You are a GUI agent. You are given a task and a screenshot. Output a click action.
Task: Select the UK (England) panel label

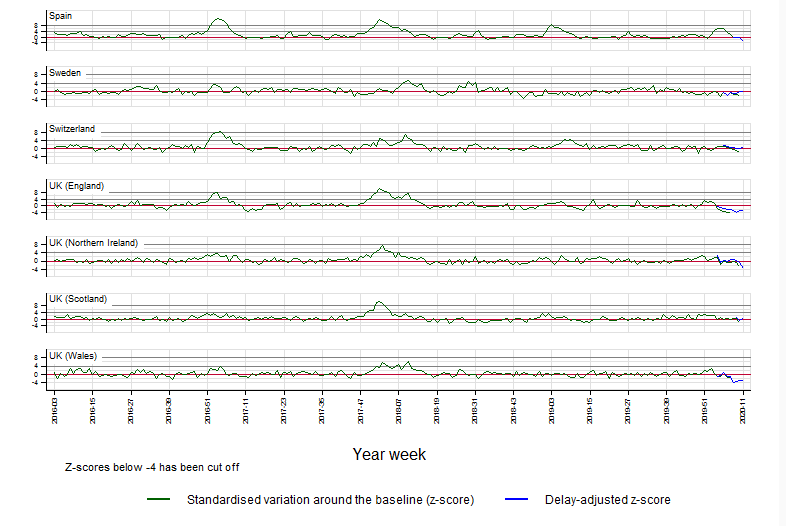[76, 186]
